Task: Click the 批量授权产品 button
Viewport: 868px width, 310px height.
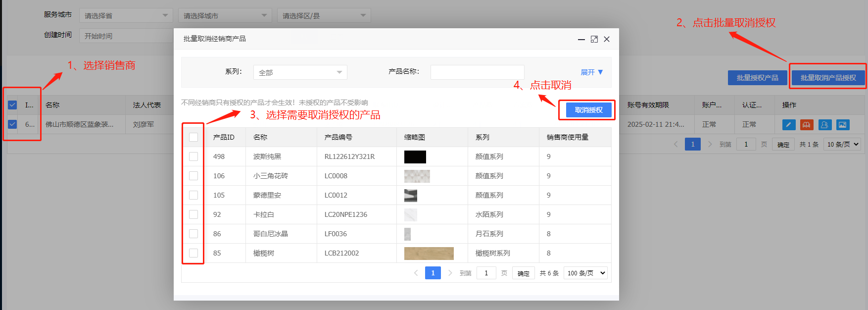Action: click(x=757, y=78)
